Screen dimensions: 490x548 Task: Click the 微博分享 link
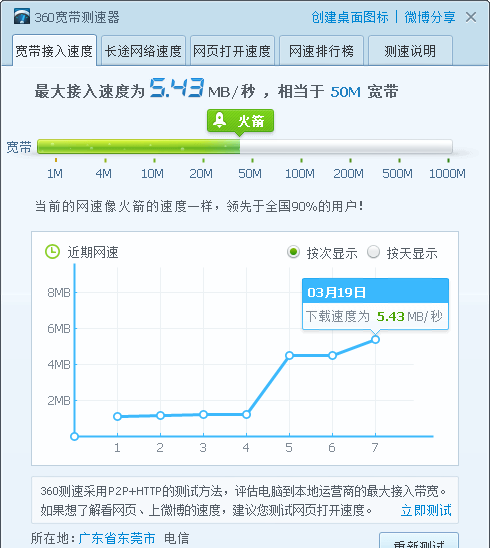[430, 17]
